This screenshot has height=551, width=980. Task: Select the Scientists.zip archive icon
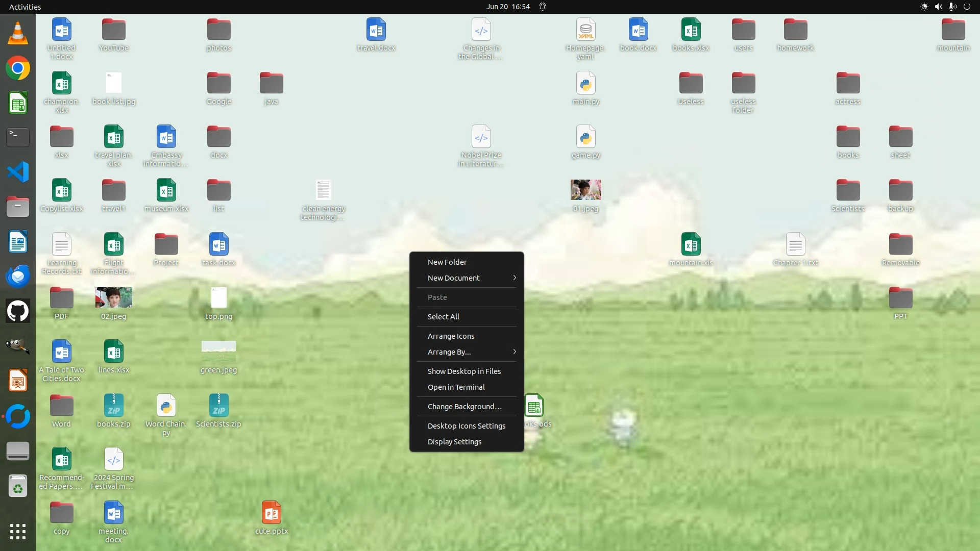218,406
